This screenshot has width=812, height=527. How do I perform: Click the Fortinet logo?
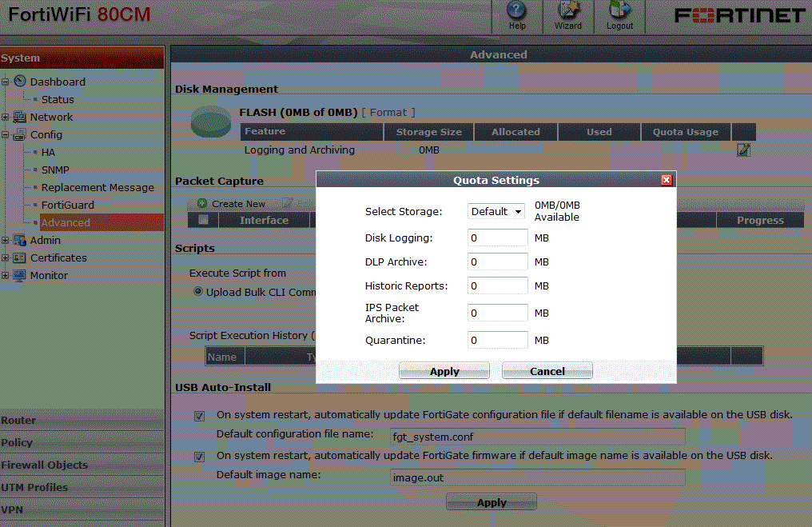click(x=739, y=15)
